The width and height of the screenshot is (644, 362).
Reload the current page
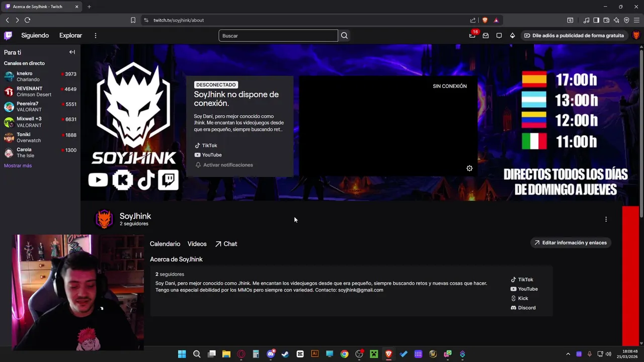coord(28,20)
